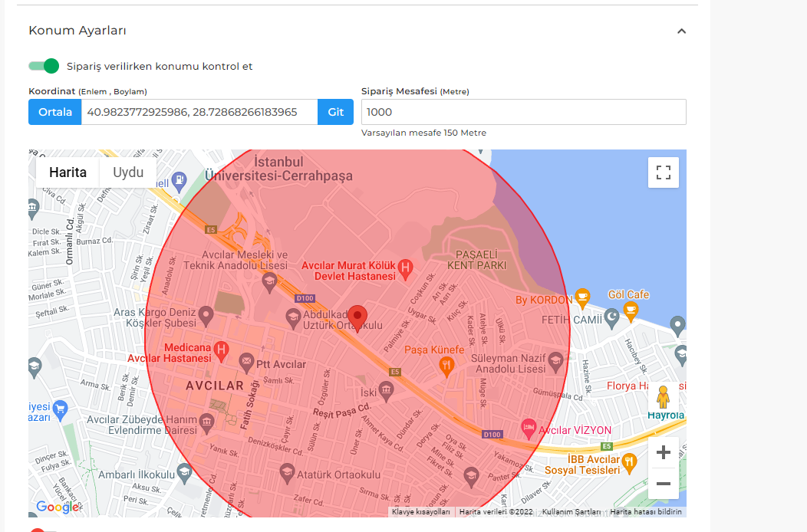
Task: Click the PAŞAELİ KENT PARKI label
Action: point(476,261)
